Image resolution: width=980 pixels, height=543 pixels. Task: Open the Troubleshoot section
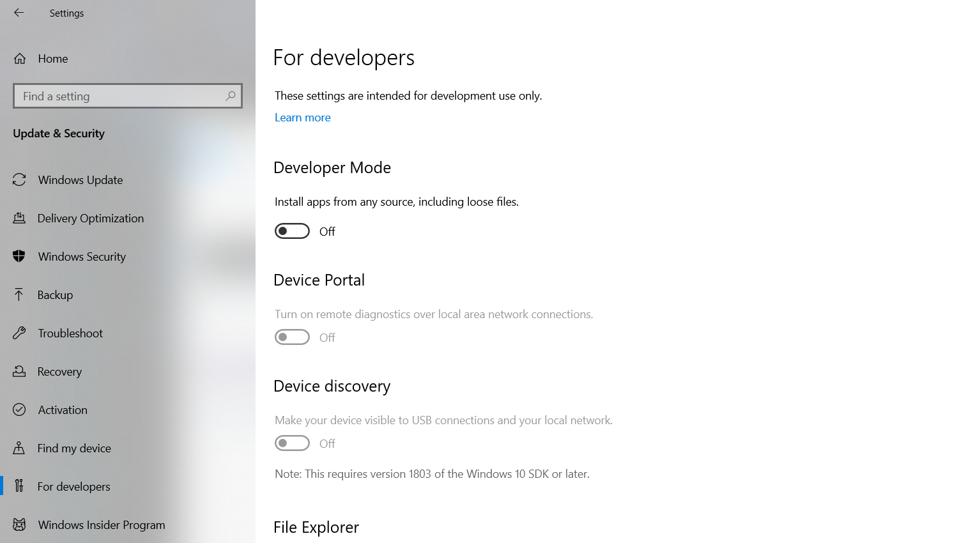pos(128,333)
